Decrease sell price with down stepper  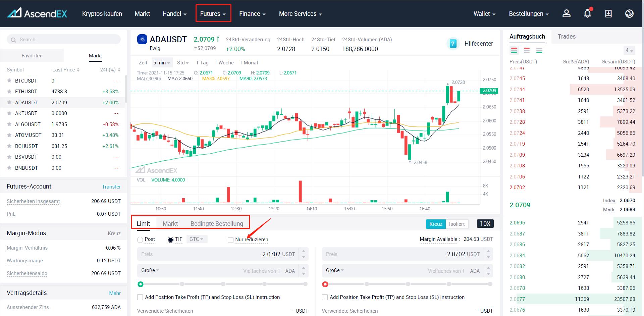pyautogui.click(x=488, y=257)
